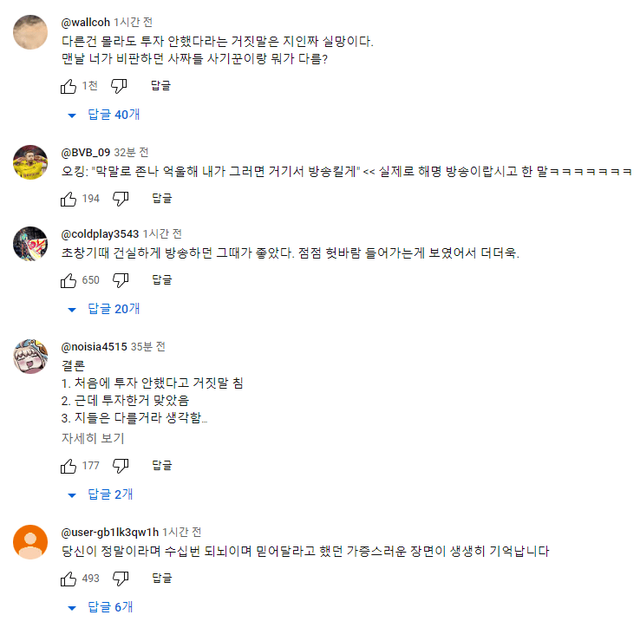Open the @coldplay3543 profile avatar
This screenshot has width=640, height=629.
coord(31,244)
